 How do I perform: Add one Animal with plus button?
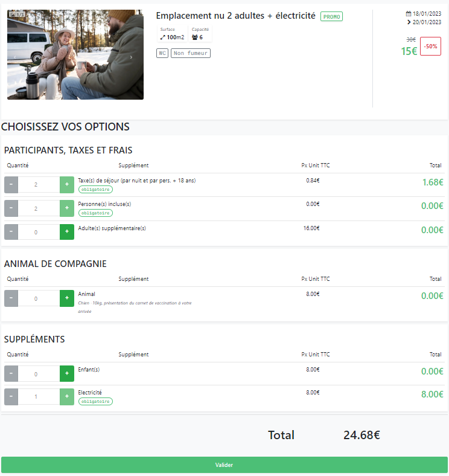click(66, 298)
